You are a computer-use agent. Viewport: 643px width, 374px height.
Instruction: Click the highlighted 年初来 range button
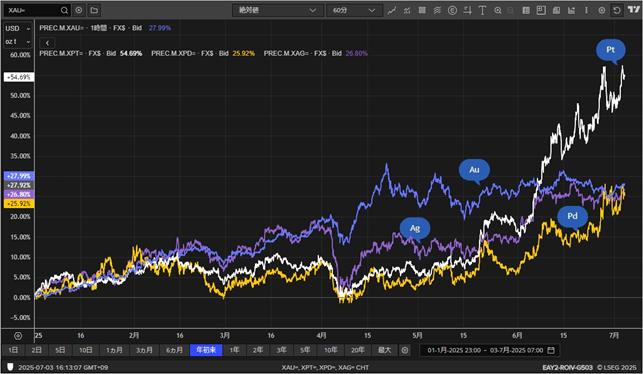click(206, 350)
